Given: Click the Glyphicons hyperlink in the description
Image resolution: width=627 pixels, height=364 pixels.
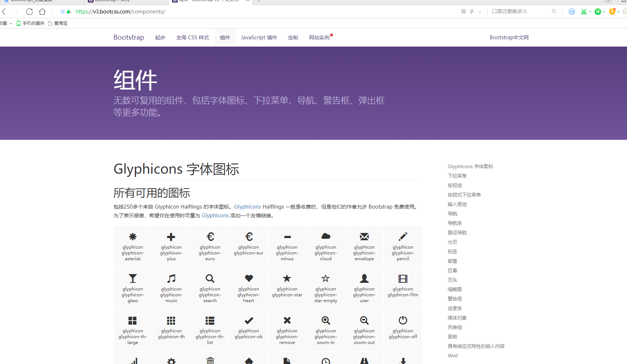Looking at the screenshot, I should pos(247,206).
